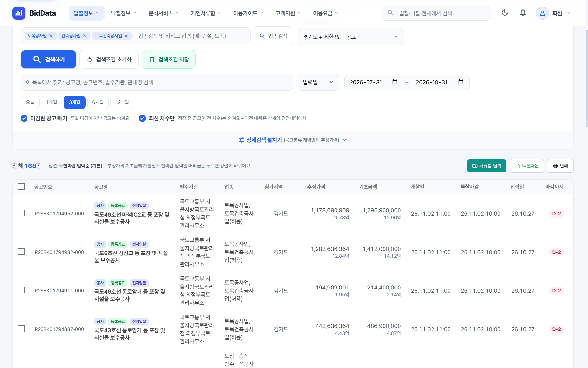Image resolution: width=588 pixels, height=368 pixels.
Task: Toggle dark mode moon icon
Action: tap(505, 13)
